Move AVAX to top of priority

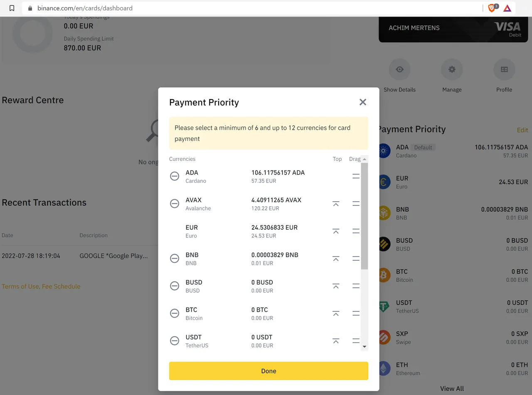(x=336, y=204)
